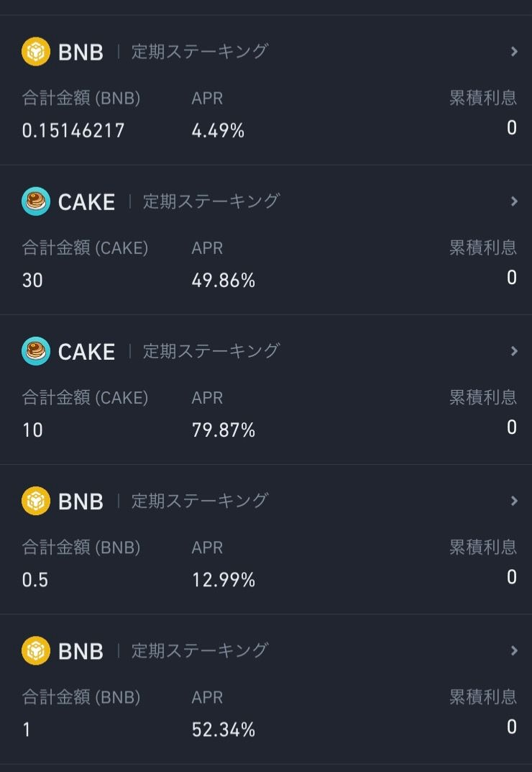Tap the CAKE title with 30 total amount

point(86,202)
